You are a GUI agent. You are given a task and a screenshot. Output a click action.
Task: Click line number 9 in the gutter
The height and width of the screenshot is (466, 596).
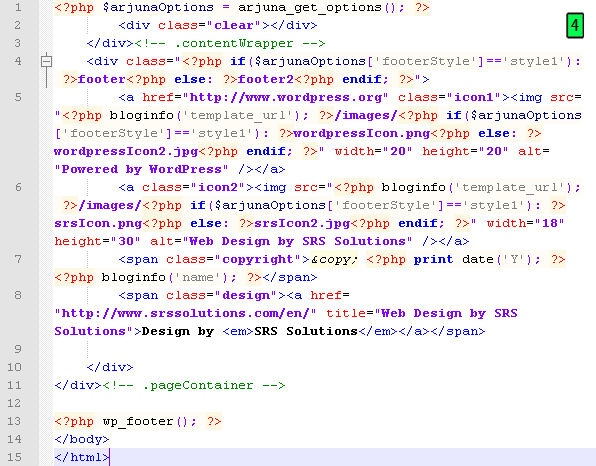coord(18,349)
